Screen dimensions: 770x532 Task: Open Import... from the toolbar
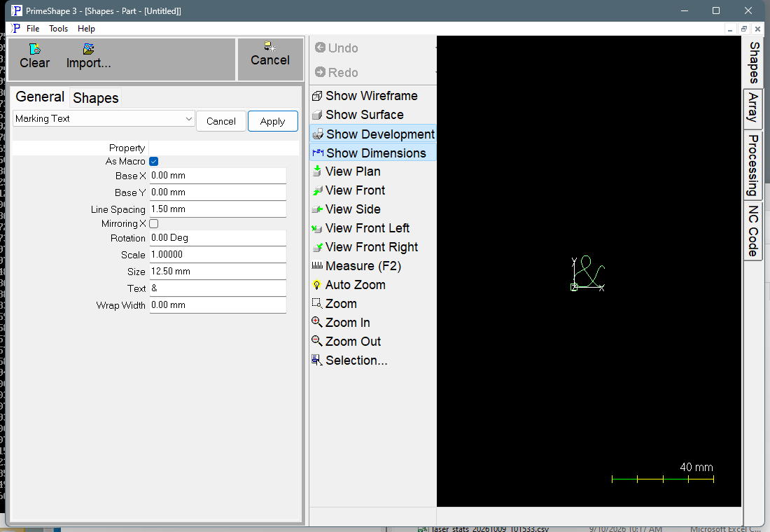(88, 57)
